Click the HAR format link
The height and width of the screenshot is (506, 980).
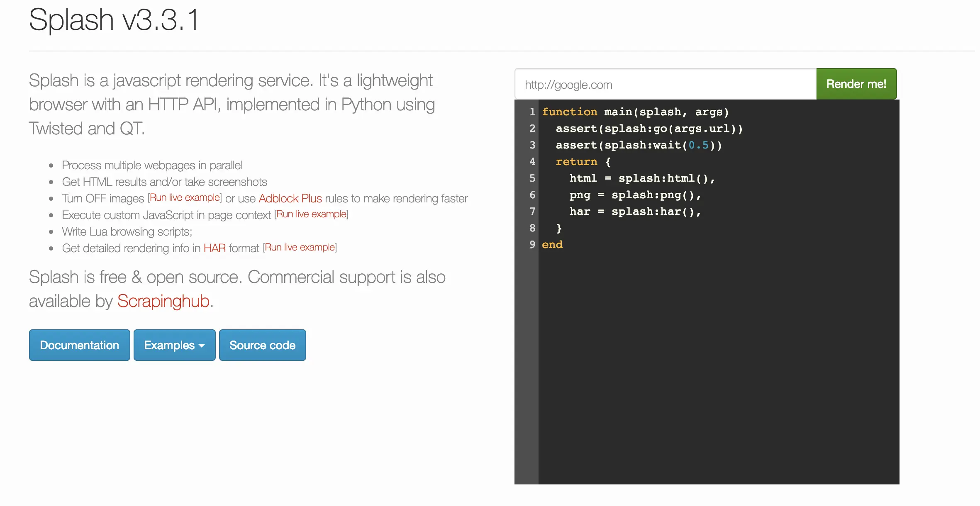214,248
